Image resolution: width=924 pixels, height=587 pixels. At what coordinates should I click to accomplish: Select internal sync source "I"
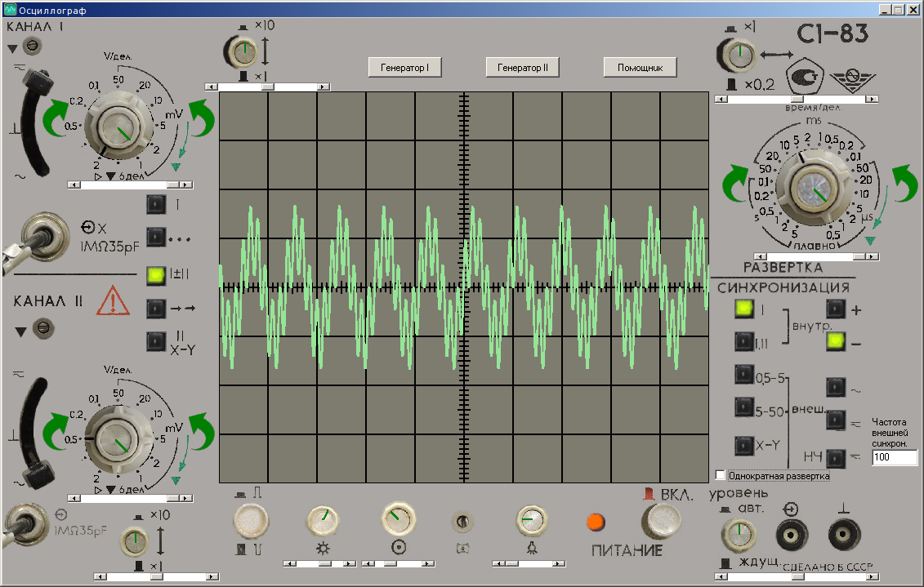pyautogui.click(x=744, y=309)
